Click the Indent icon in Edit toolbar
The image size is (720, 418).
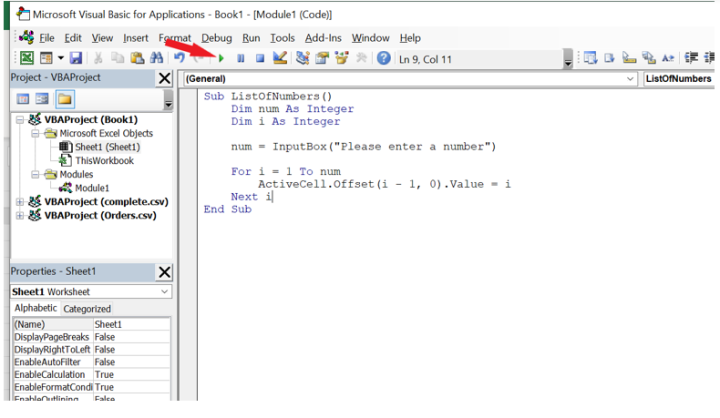(x=691, y=58)
